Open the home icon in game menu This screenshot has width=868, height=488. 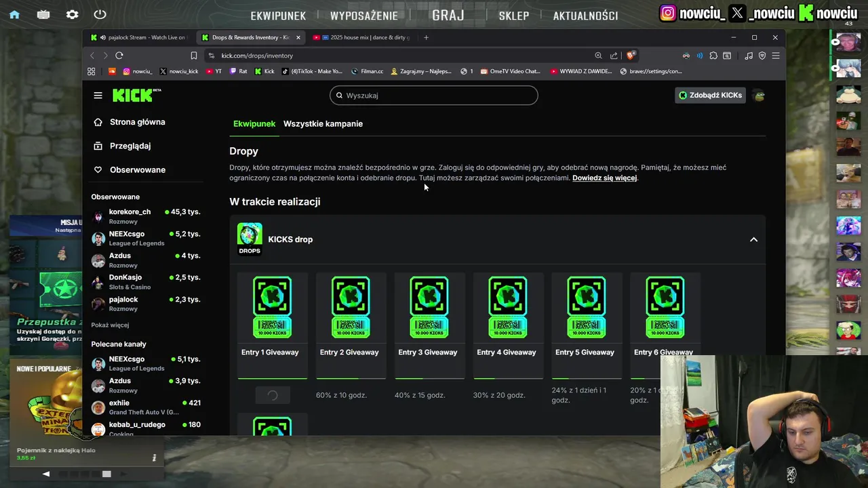[x=14, y=14]
